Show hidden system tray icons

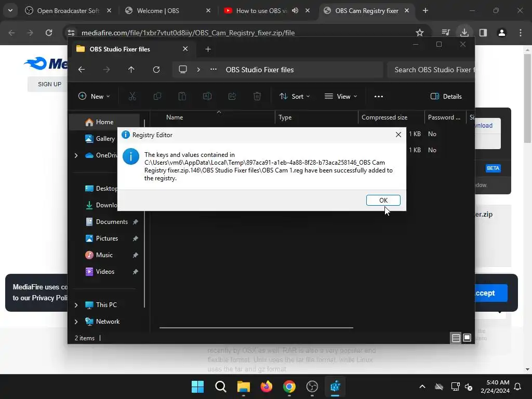[422, 387]
